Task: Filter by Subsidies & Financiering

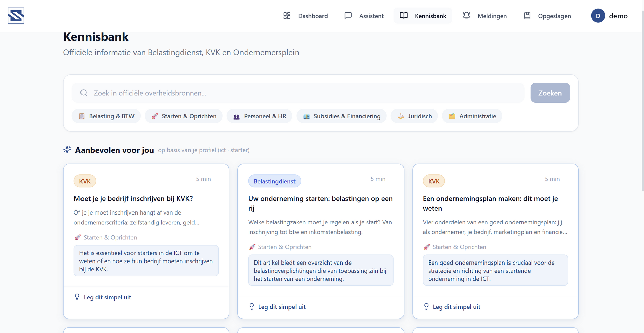Action: [341, 116]
